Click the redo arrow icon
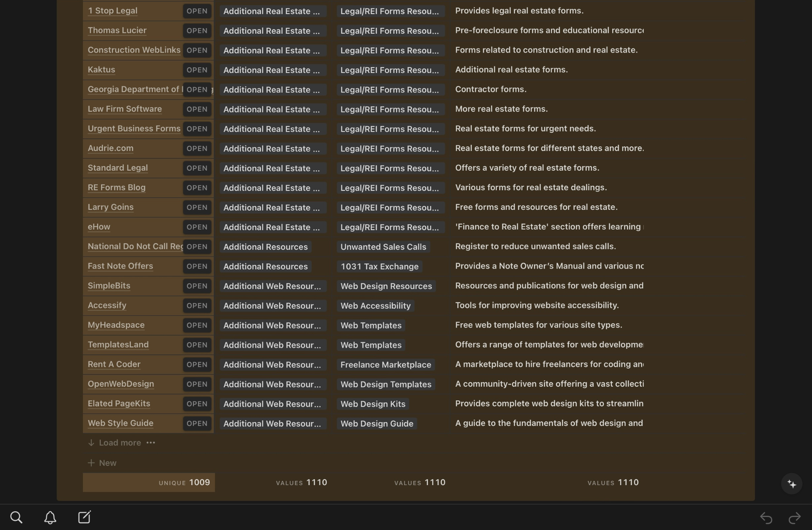This screenshot has width=812, height=530. point(795,518)
